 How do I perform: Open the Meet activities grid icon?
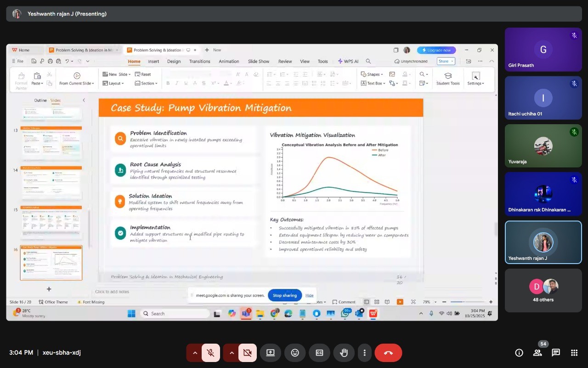pyautogui.click(x=574, y=353)
